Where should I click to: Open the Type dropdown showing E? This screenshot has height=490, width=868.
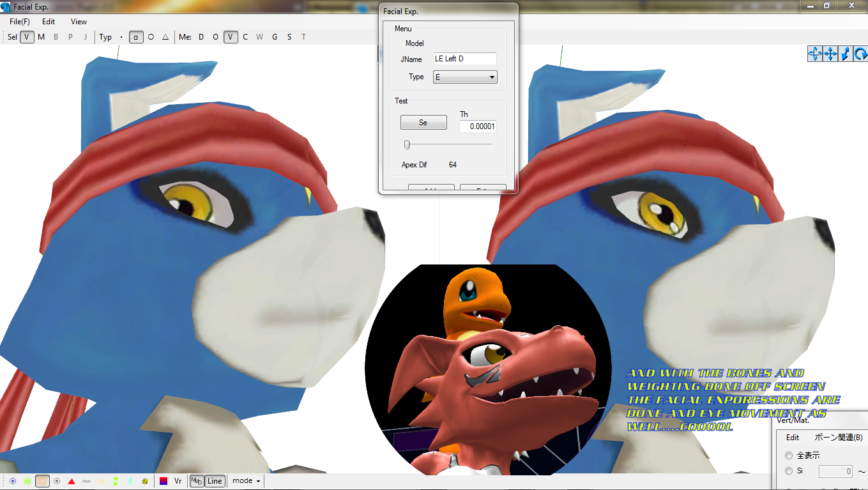pos(464,77)
